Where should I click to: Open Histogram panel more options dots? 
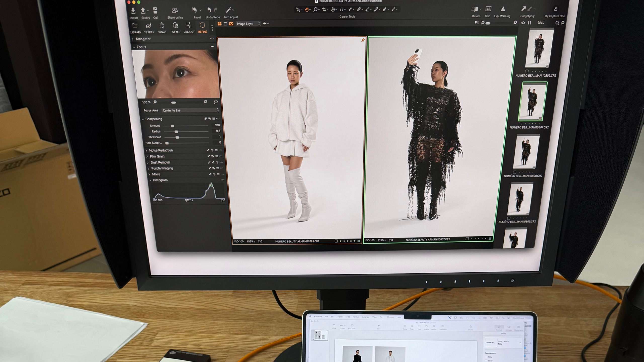pyautogui.click(x=223, y=180)
